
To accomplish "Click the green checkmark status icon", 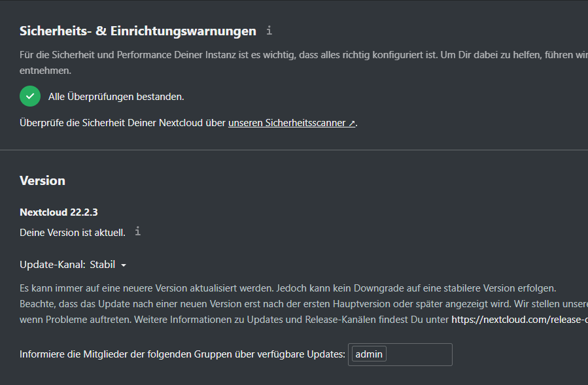I will [x=30, y=96].
